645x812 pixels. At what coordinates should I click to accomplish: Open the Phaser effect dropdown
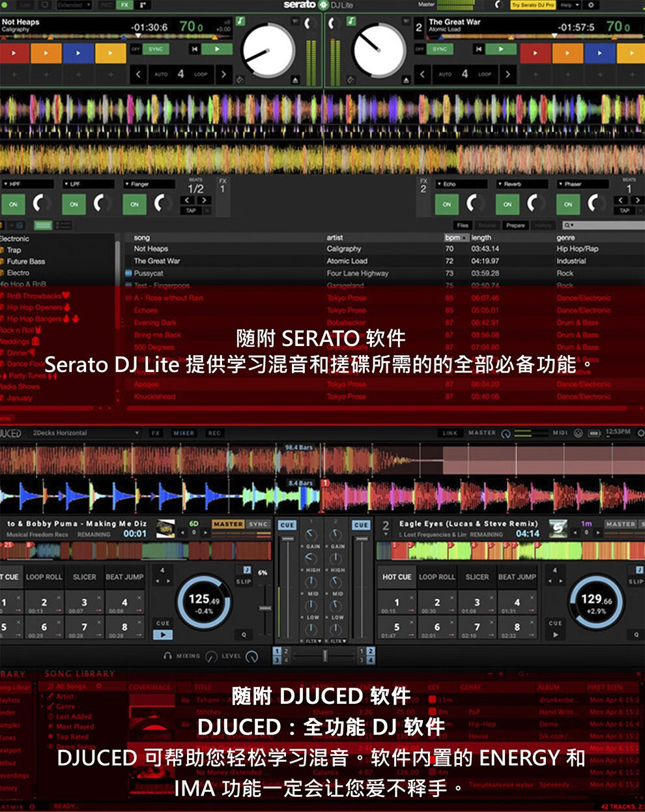[x=582, y=184]
